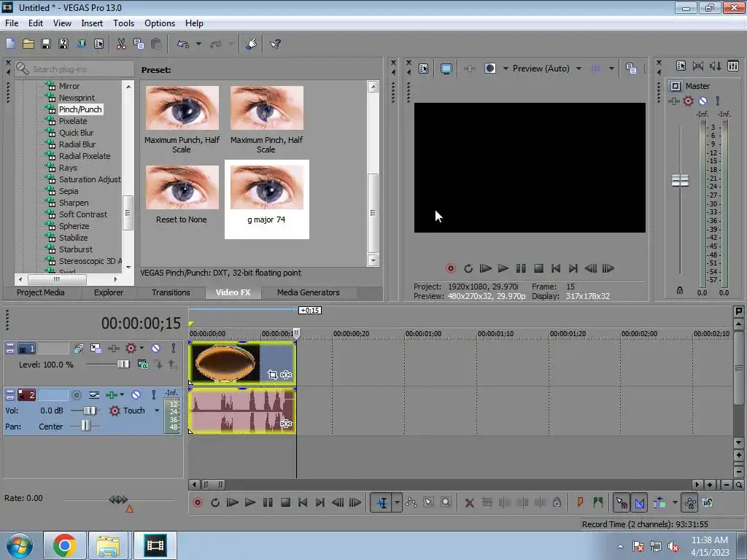Click the preset list scroll down arrow
Image resolution: width=747 pixels, height=560 pixels.
(373, 260)
